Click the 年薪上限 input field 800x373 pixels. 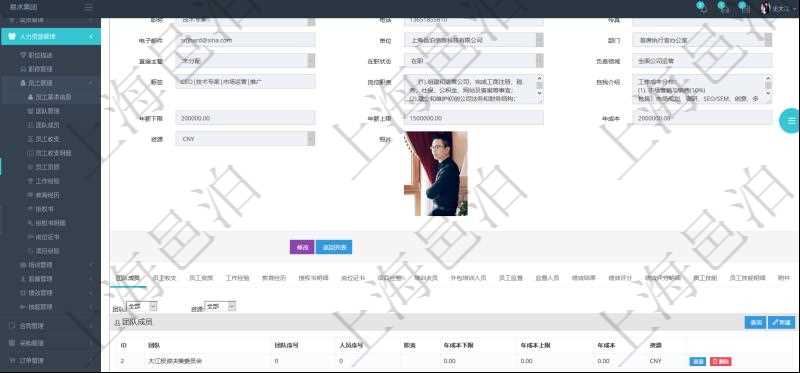point(473,118)
